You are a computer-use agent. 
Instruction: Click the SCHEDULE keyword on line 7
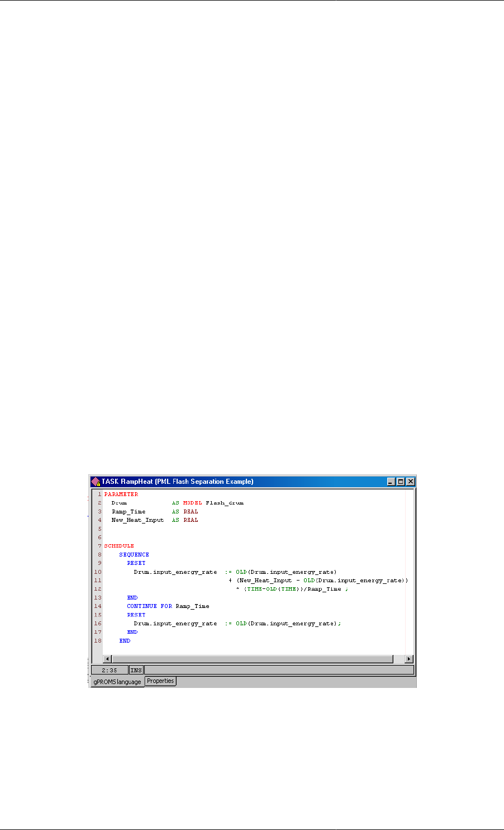[x=119, y=546]
